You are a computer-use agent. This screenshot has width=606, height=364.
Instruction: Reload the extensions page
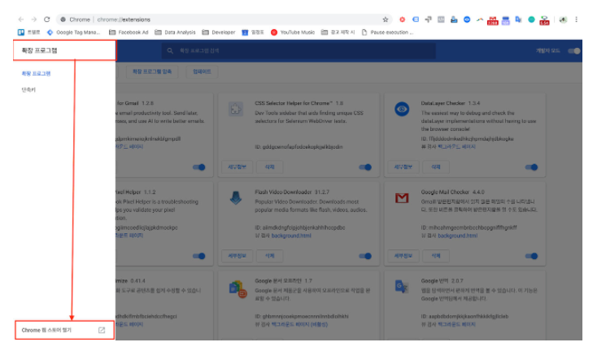46,19
